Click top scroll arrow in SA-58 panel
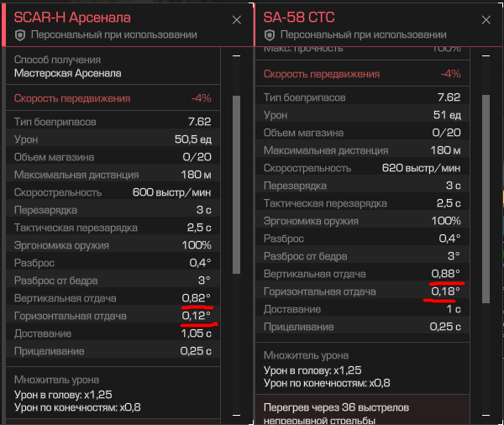 coord(486,56)
